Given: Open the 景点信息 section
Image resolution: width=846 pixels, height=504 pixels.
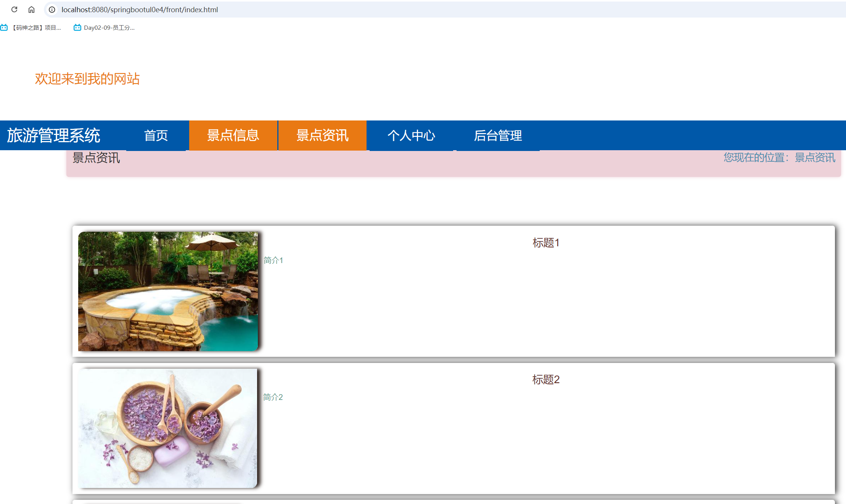Looking at the screenshot, I should (233, 135).
